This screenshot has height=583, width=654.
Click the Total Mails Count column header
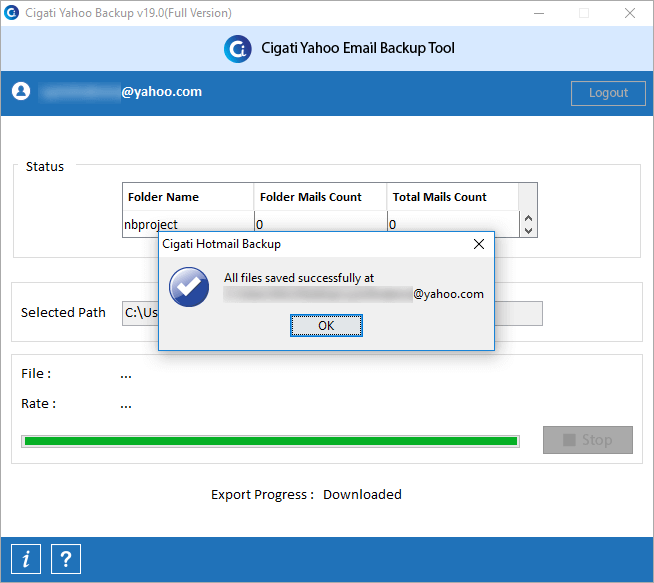(x=453, y=197)
